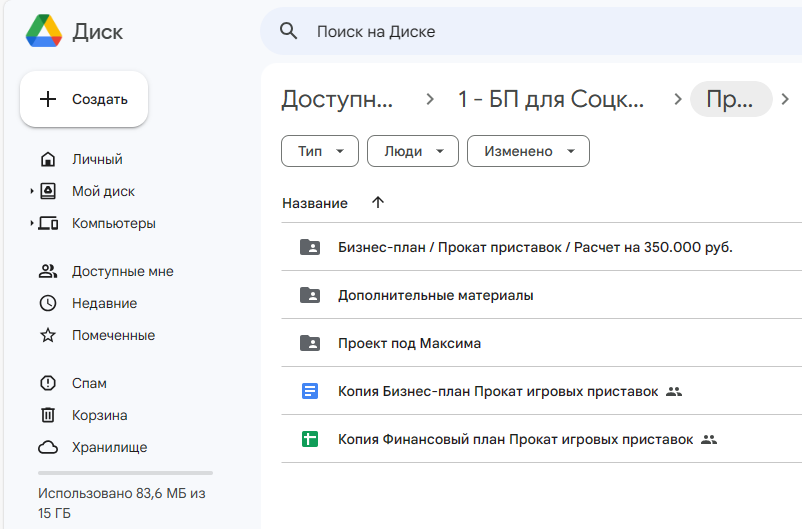The width and height of the screenshot is (802, 529).
Task: Click the search magnifier icon
Action: tap(288, 31)
